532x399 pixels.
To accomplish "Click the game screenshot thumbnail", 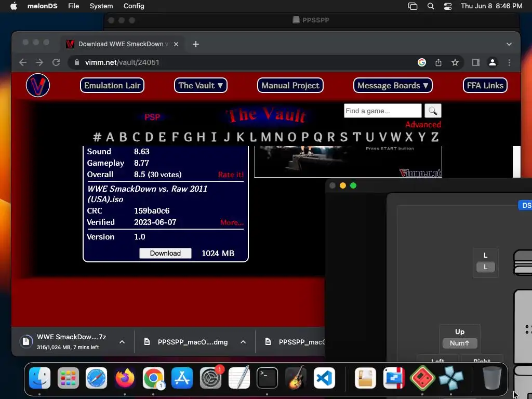I will [x=348, y=162].
